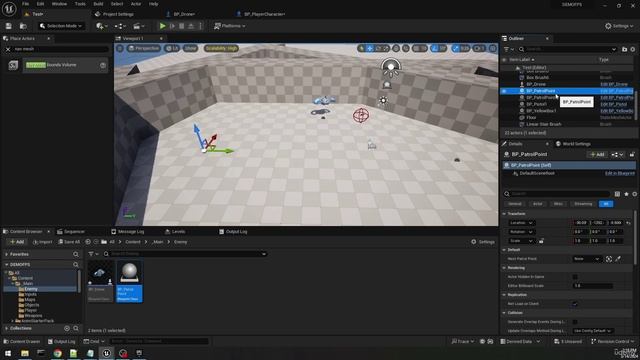The height and width of the screenshot is (360, 640).
Task: Collapse the Transform section
Action: point(504,213)
